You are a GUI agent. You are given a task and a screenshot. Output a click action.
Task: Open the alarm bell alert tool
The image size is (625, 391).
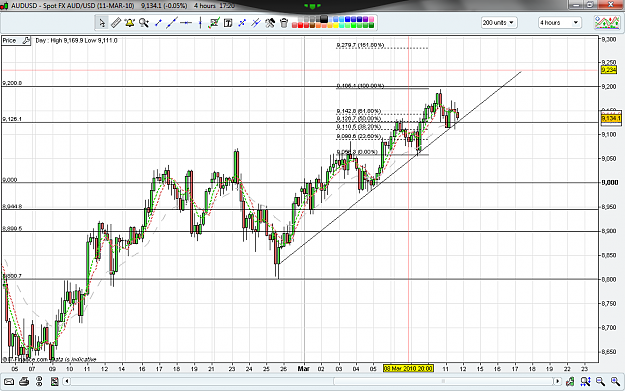[x=130, y=23]
